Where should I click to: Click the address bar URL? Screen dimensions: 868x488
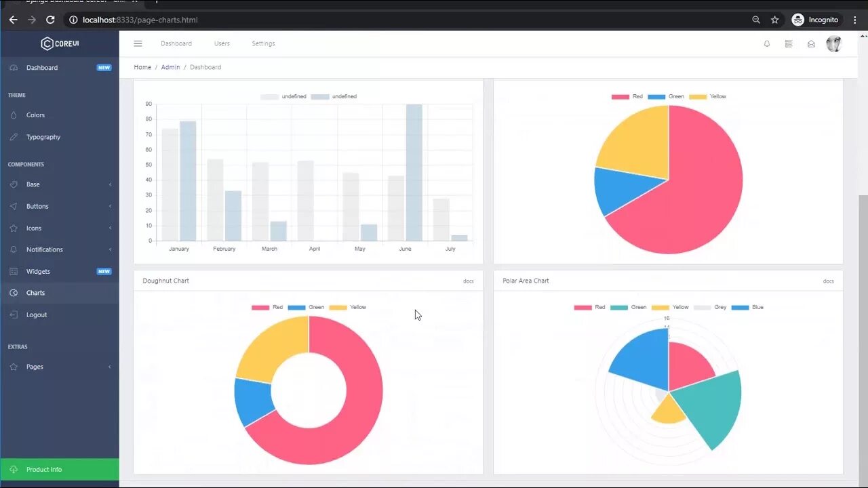coord(140,20)
